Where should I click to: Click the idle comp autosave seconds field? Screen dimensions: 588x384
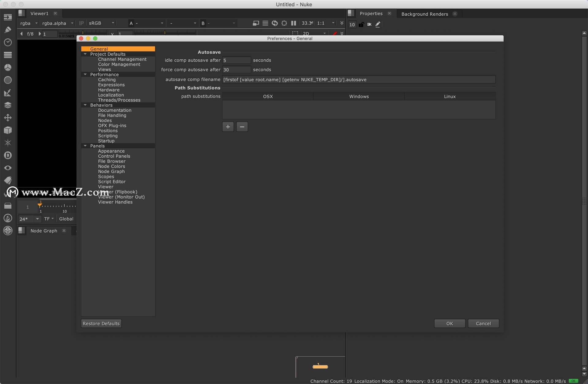tap(236, 60)
